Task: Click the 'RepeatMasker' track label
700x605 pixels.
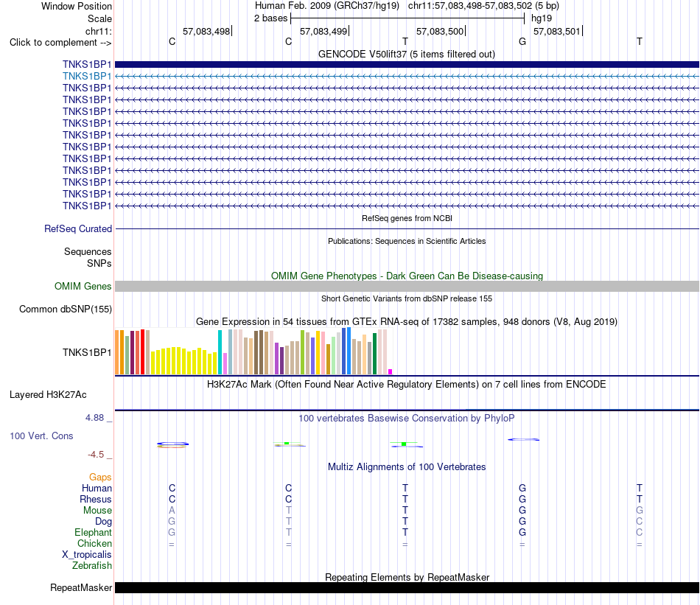Action: pos(81,587)
